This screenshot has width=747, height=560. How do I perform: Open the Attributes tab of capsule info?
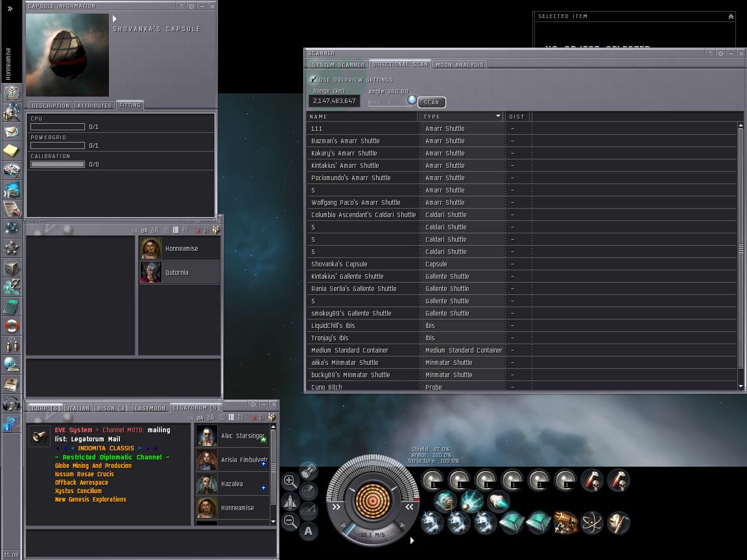[x=94, y=106]
